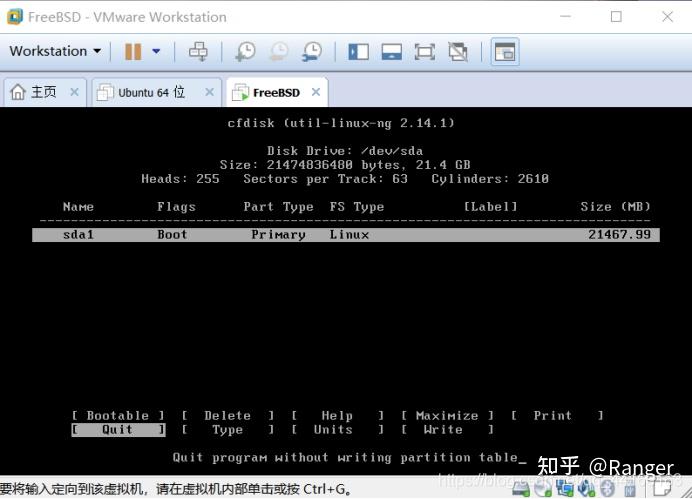This screenshot has height=499, width=692.
Task: Click the network adapter status icon
Action: tap(565, 488)
